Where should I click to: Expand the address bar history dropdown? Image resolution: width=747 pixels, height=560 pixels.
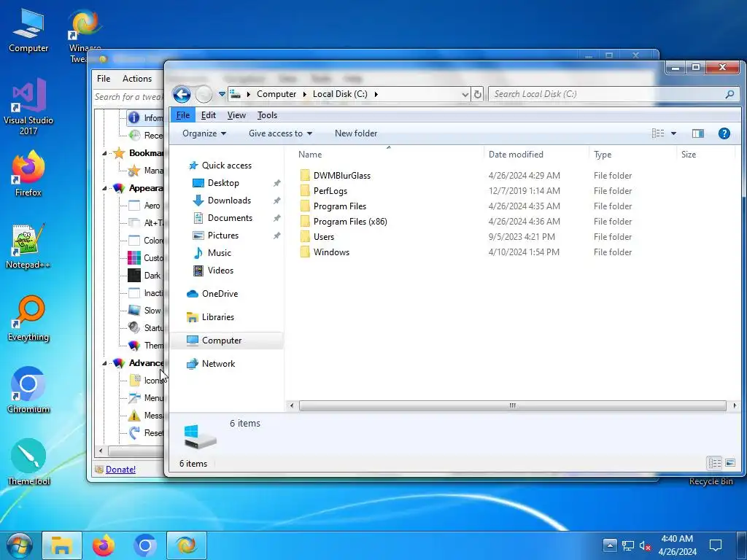(x=465, y=94)
